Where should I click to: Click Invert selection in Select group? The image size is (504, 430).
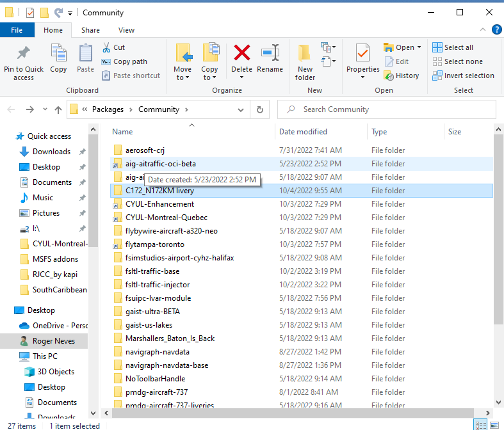(x=463, y=76)
